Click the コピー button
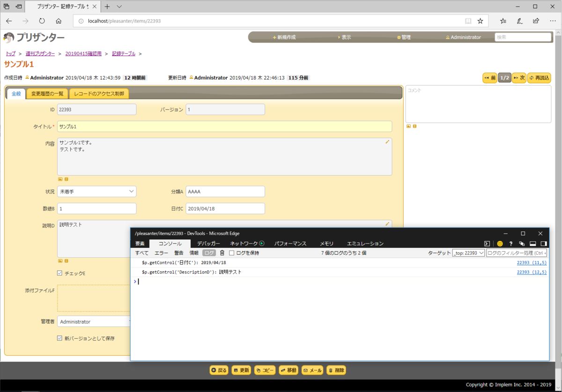The height and width of the screenshot is (392, 562). tap(265, 370)
